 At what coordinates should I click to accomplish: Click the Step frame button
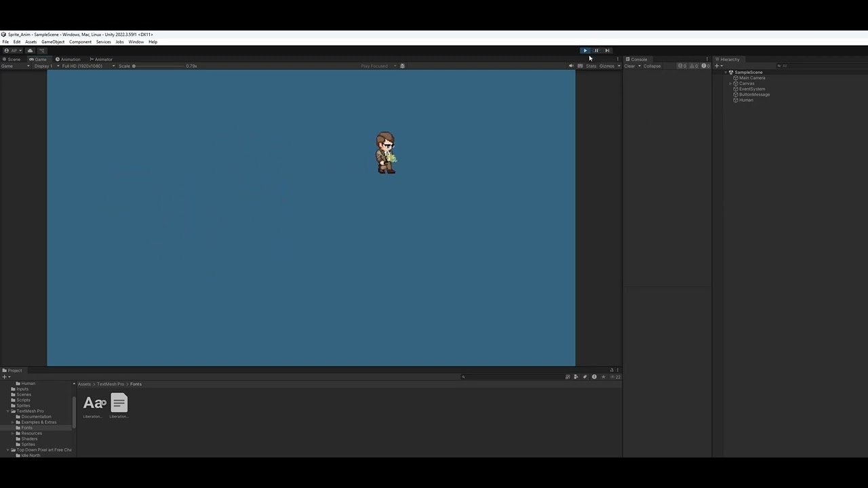(608, 50)
